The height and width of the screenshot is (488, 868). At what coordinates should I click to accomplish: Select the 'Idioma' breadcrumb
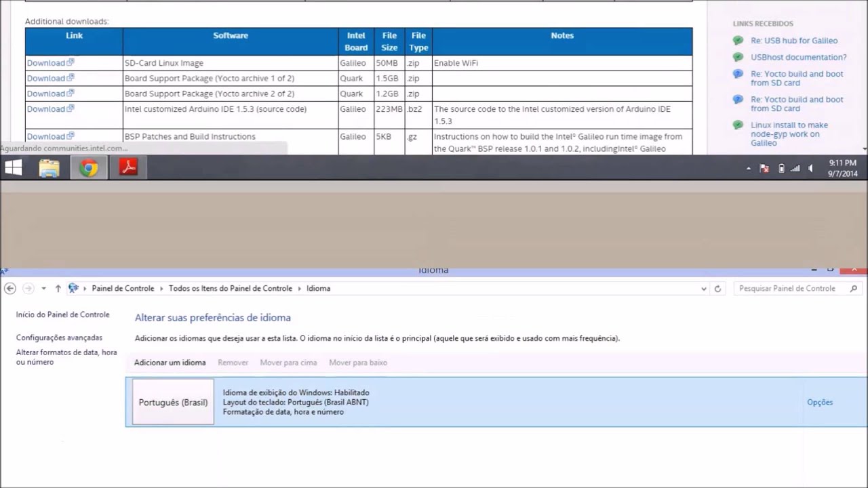(x=318, y=288)
